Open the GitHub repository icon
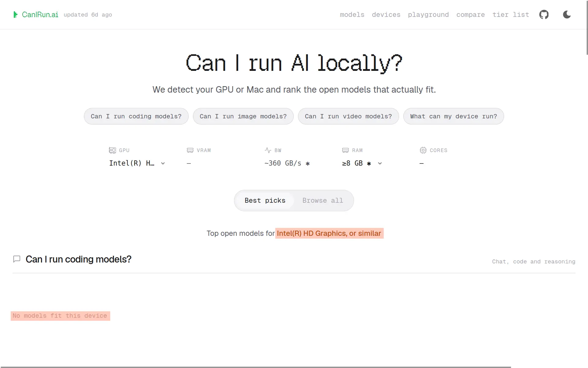588x368 pixels. click(544, 14)
